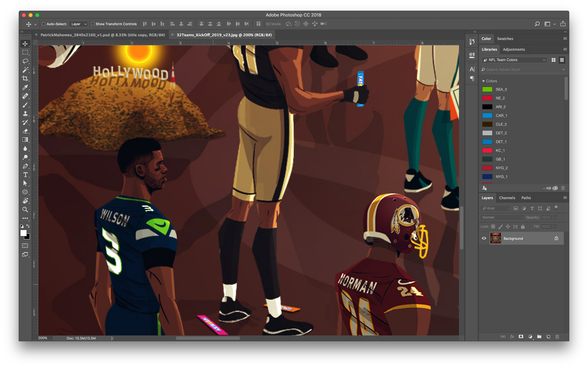Create a new layer group
The height and width of the screenshot is (368, 588).
pos(539,336)
